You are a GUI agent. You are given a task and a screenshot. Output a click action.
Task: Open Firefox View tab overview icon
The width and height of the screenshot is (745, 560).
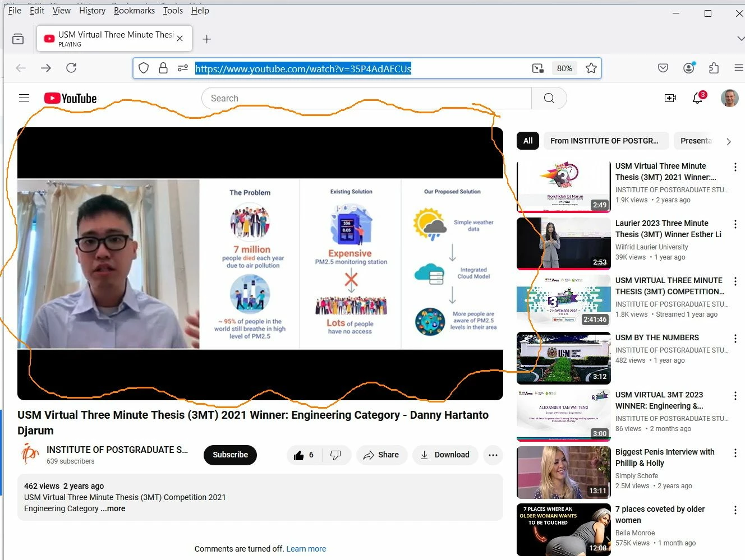(x=18, y=39)
